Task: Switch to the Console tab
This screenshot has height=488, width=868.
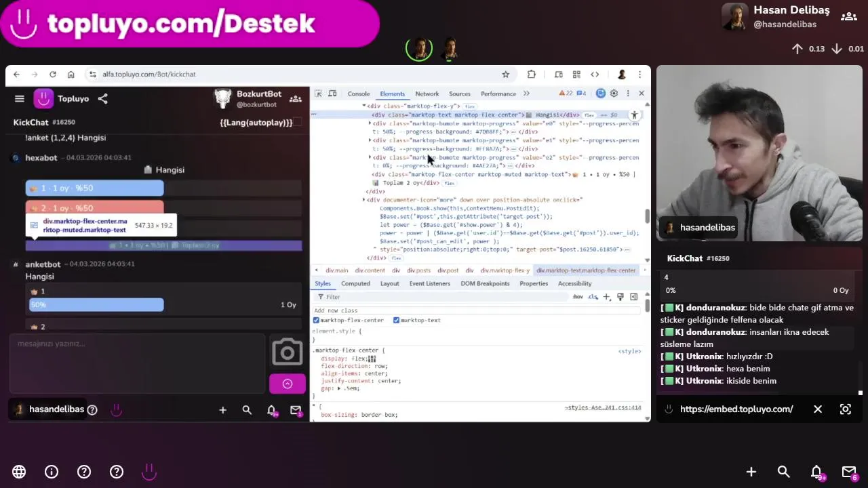Action: (359, 94)
